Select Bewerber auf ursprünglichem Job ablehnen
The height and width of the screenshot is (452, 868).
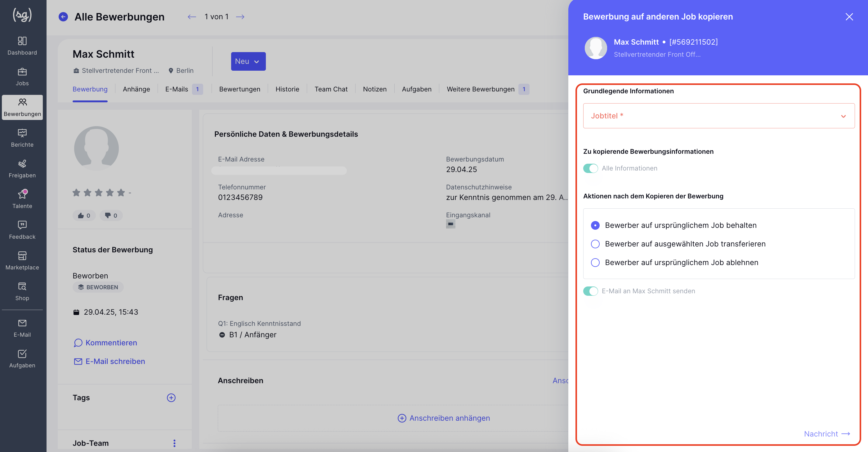tap(595, 262)
